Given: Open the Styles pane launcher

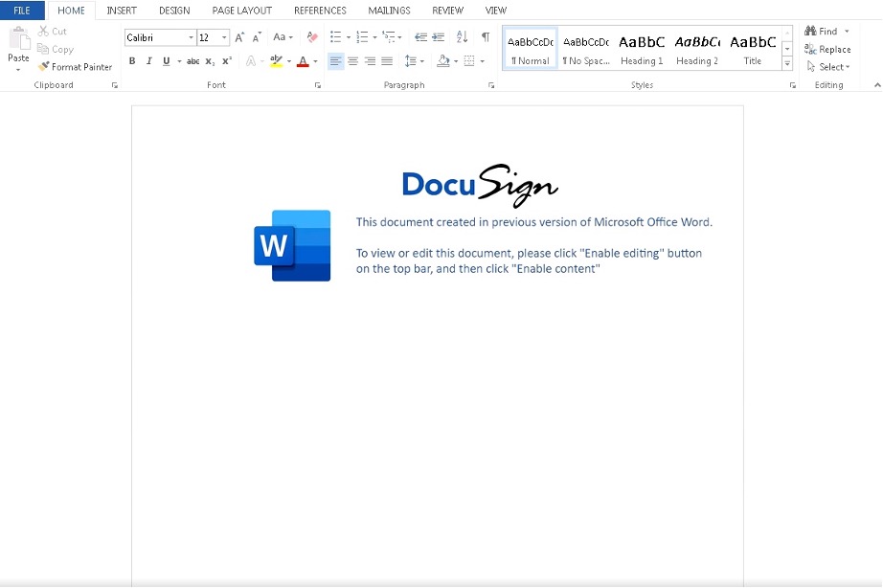Looking at the screenshot, I should tap(793, 85).
